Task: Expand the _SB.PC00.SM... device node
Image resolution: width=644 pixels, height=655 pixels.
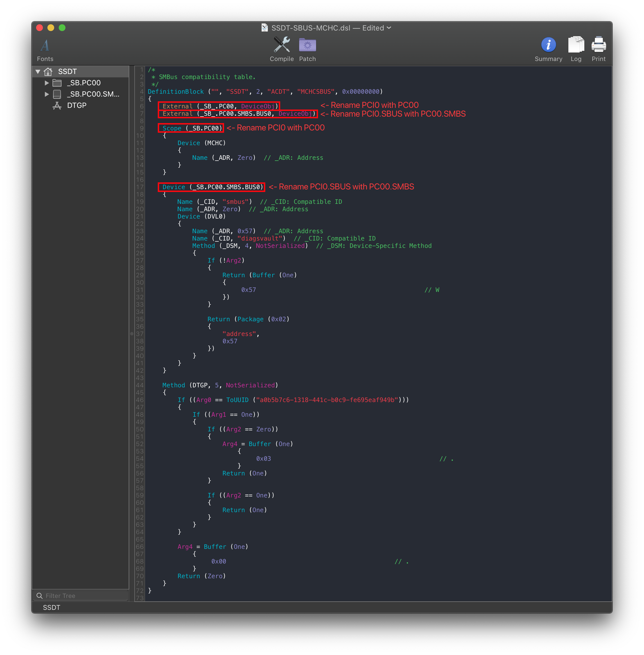Action: click(47, 94)
